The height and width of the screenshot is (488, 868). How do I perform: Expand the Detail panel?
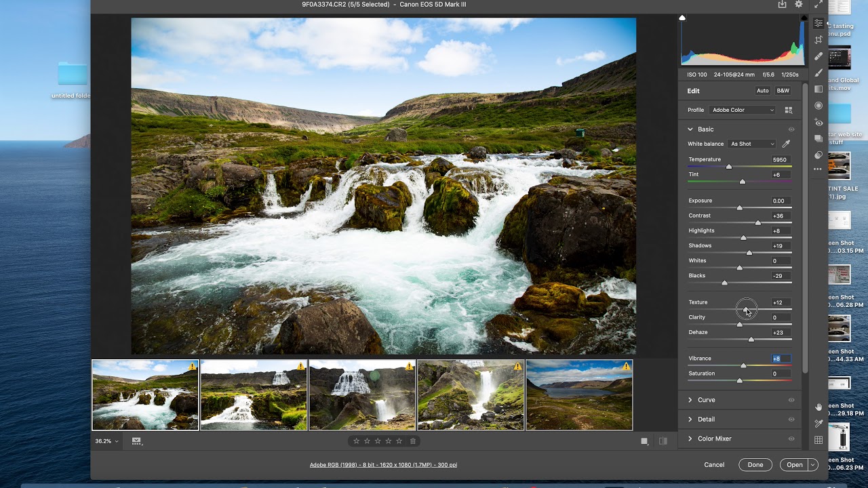(x=690, y=420)
